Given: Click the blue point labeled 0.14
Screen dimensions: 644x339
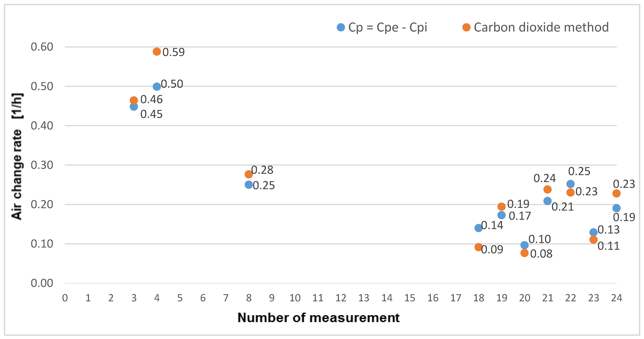Looking at the screenshot, I should pyautogui.click(x=479, y=228).
